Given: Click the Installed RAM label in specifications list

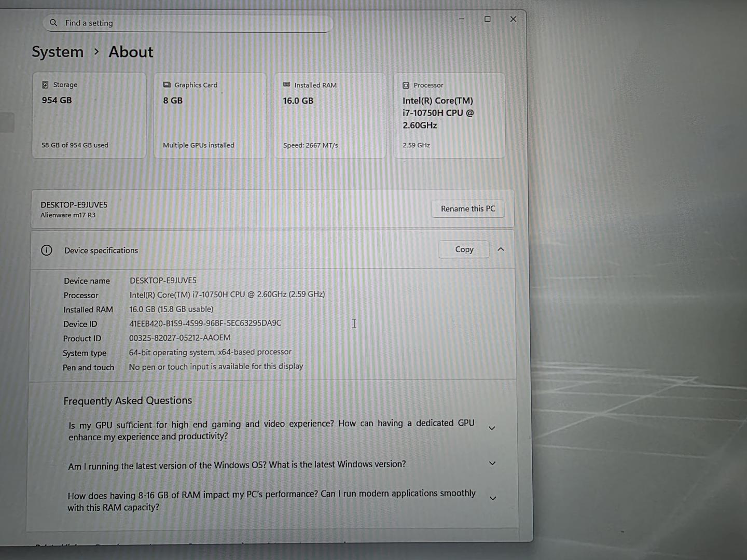Looking at the screenshot, I should click(x=88, y=310).
